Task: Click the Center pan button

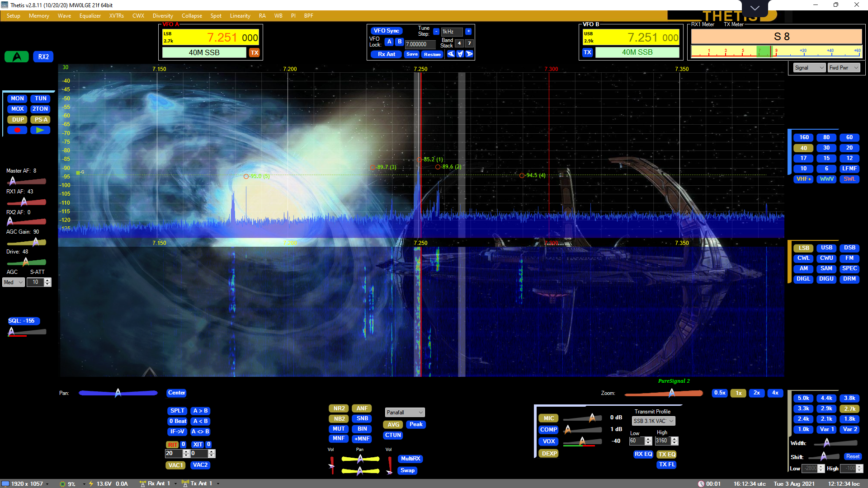Action: 176,393
